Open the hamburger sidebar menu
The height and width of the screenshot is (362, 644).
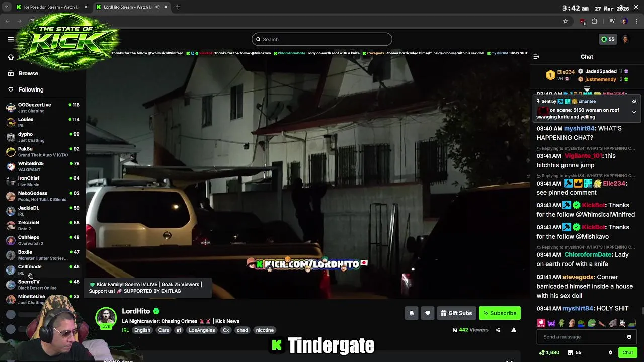(11, 39)
